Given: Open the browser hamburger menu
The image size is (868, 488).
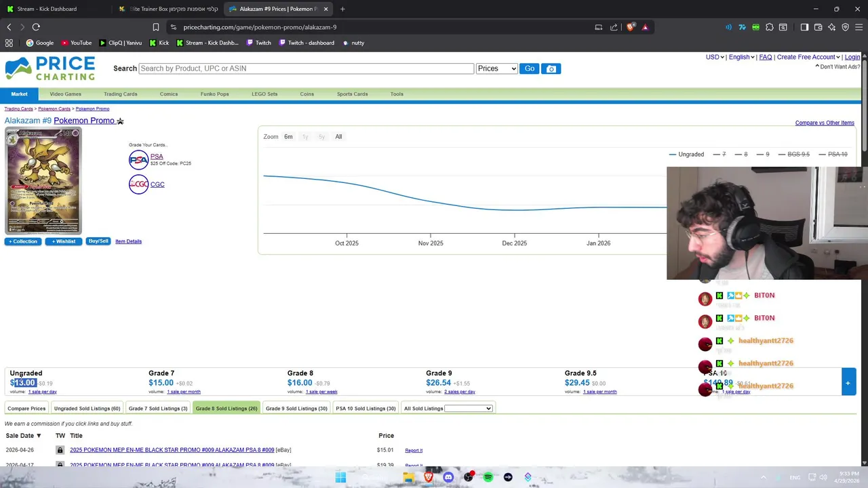Looking at the screenshot, I should point(859,27).
